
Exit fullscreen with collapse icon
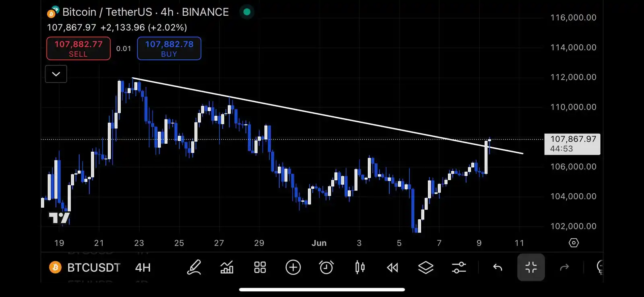(x=531, y=267)
